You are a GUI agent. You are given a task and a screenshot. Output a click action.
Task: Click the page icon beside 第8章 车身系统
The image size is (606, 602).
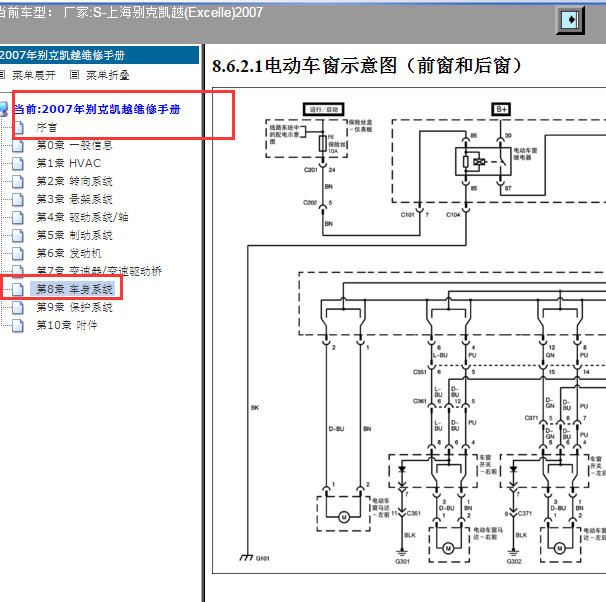click(x=18, y=289)
